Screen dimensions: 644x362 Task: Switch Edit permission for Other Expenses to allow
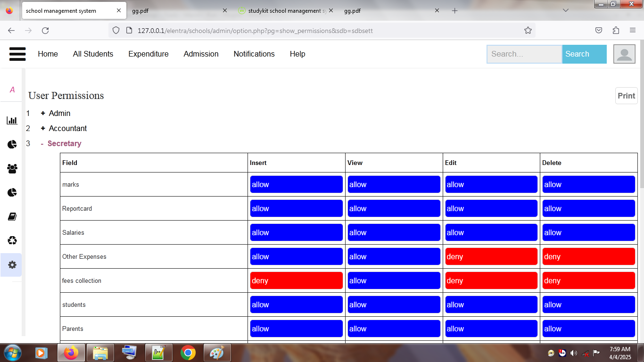pos(491,256)
